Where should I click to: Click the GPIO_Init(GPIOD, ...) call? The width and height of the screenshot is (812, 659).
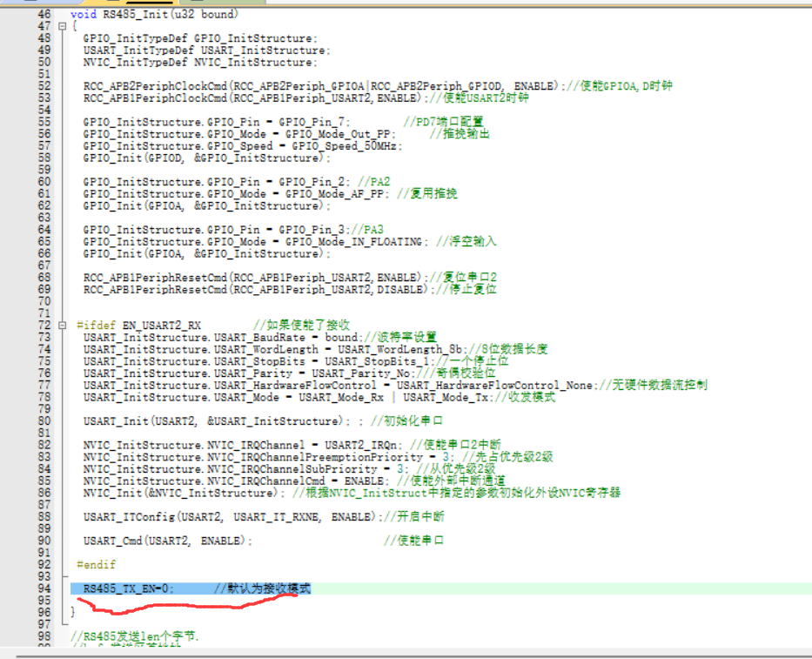pyautogui.click(x=206, y=158)
